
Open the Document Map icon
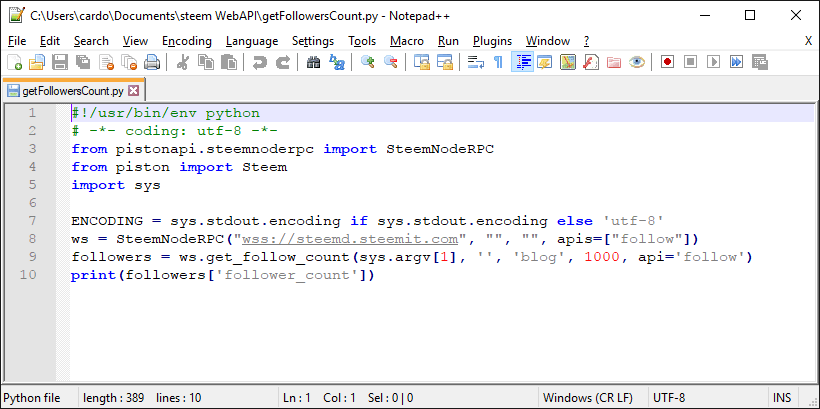567,62
